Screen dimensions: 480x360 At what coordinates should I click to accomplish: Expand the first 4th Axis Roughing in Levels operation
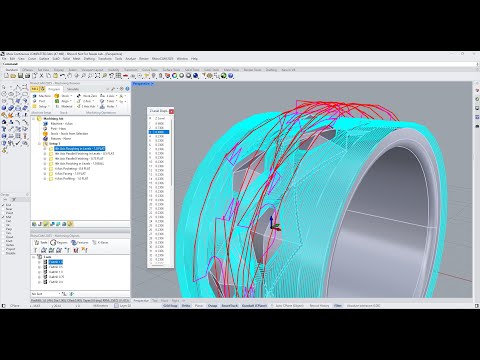(x=45, y=149)
